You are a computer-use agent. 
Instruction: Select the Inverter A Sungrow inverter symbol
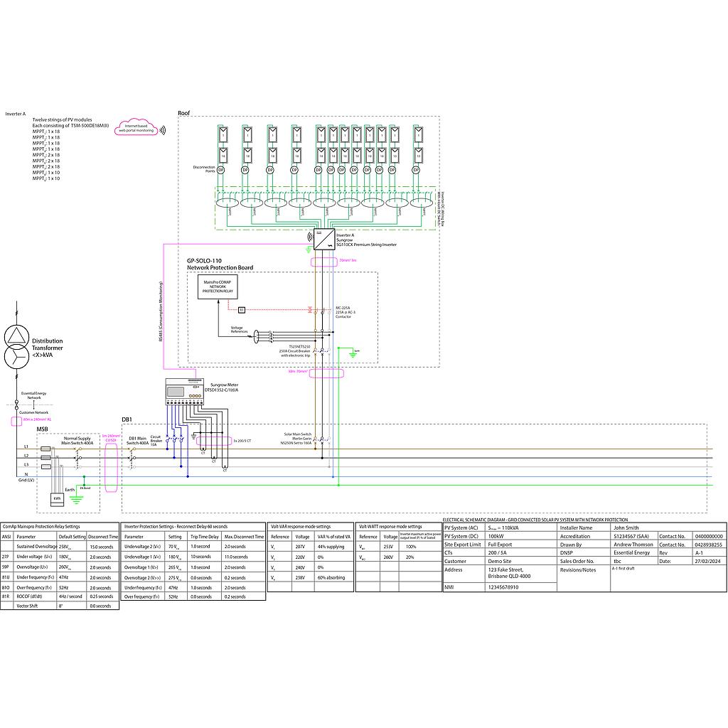[324, 240]
